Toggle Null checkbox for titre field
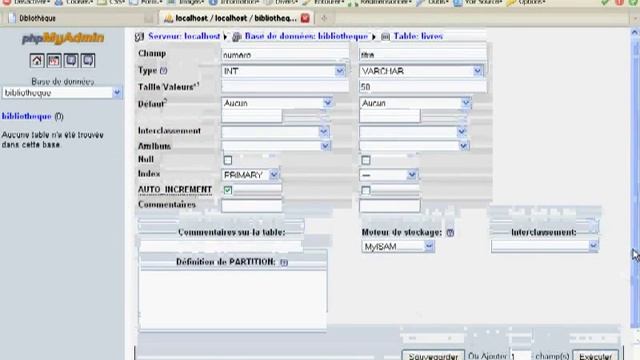Screen dimensions: 640x360 [x=366, y=160]
